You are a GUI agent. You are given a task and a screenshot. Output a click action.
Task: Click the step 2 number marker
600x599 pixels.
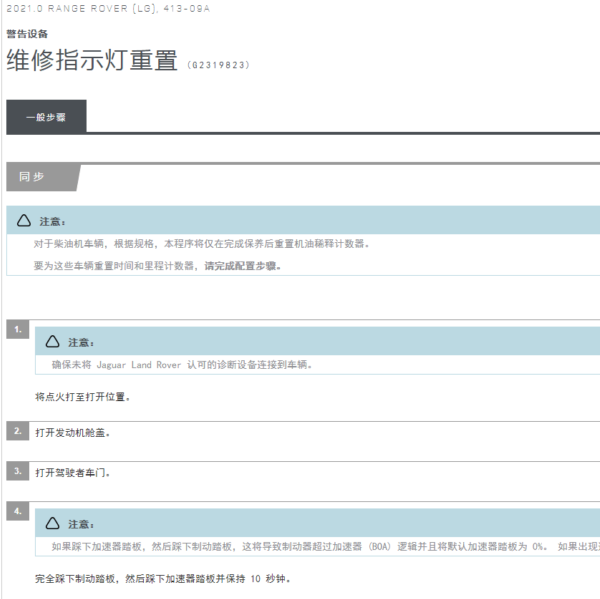pos(18,431)
